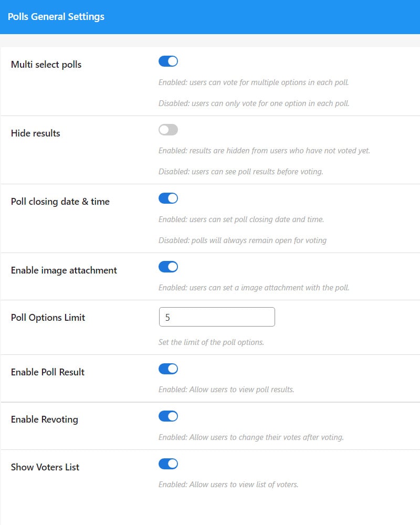Disable Enable image attachment switch
Image resolution: width=420 pixels, height=525 pixels.
[x=168, y=267]
